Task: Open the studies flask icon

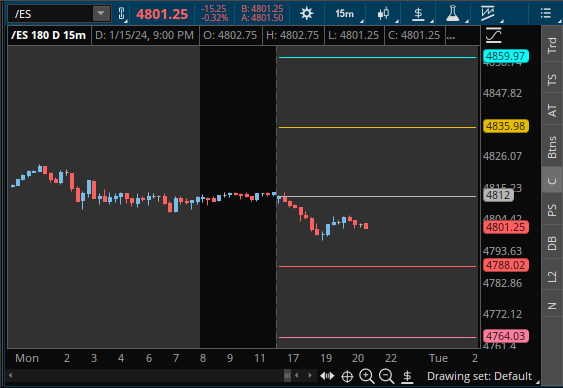Action: click(x=452, y=14)
